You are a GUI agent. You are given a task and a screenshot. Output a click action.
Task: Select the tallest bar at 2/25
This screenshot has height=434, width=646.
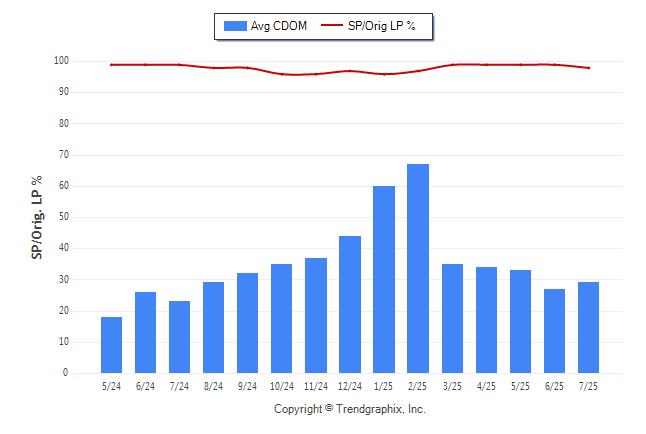418,269
